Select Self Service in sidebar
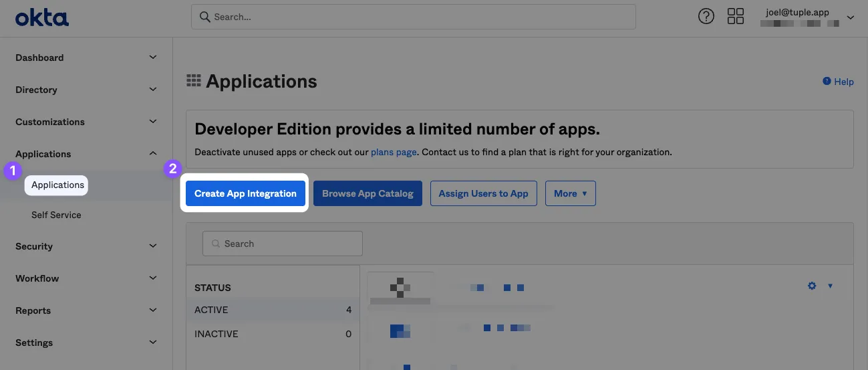This screenshot has height=370, width=868. coord(56,215)
